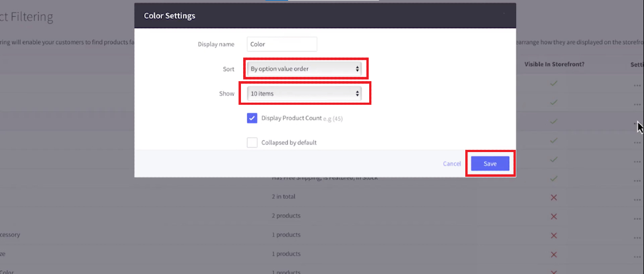Screen dimensions: 644x274
Task: Click first row's settings ellipsis icon
Action: (x=637, y=85)
